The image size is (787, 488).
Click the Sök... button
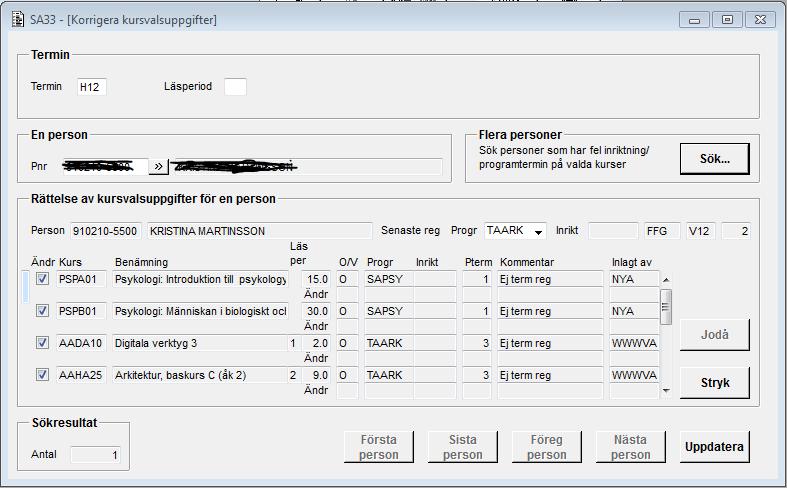coord(715,159)
